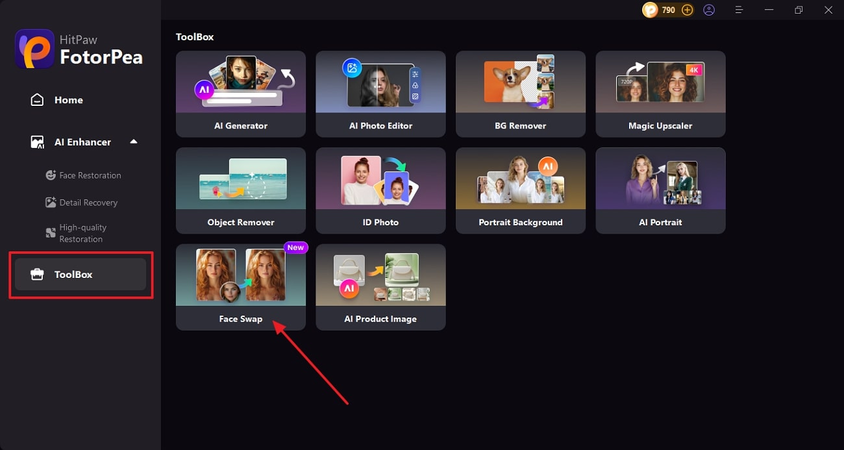Click the Home house icon
The height and width of the screenshot is (450, 844).
pyautogui.click(x=37, y=100)
